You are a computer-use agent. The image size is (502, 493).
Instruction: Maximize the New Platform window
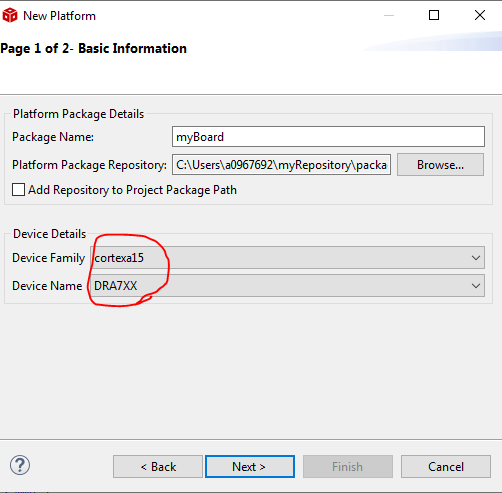(434, 15)
